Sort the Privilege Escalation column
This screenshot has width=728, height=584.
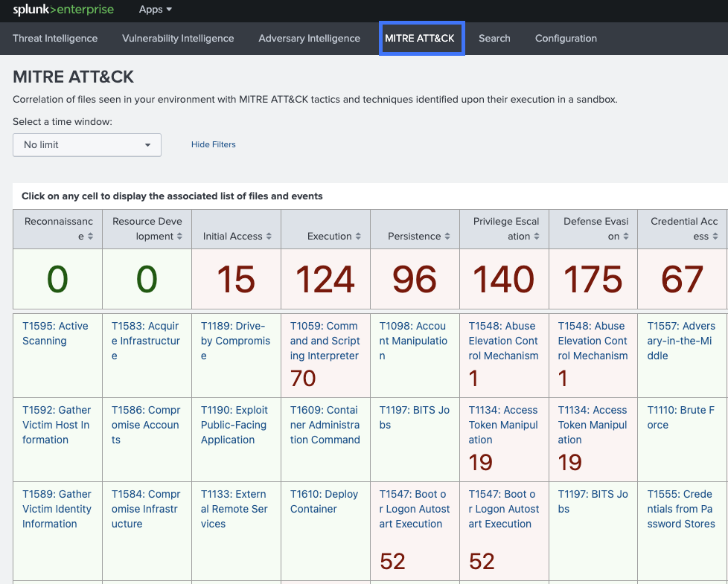pos(537,237)
